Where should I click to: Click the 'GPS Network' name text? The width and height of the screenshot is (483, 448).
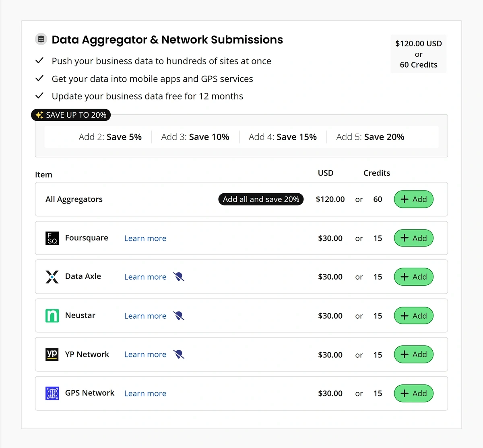click(x=90, y=393)
